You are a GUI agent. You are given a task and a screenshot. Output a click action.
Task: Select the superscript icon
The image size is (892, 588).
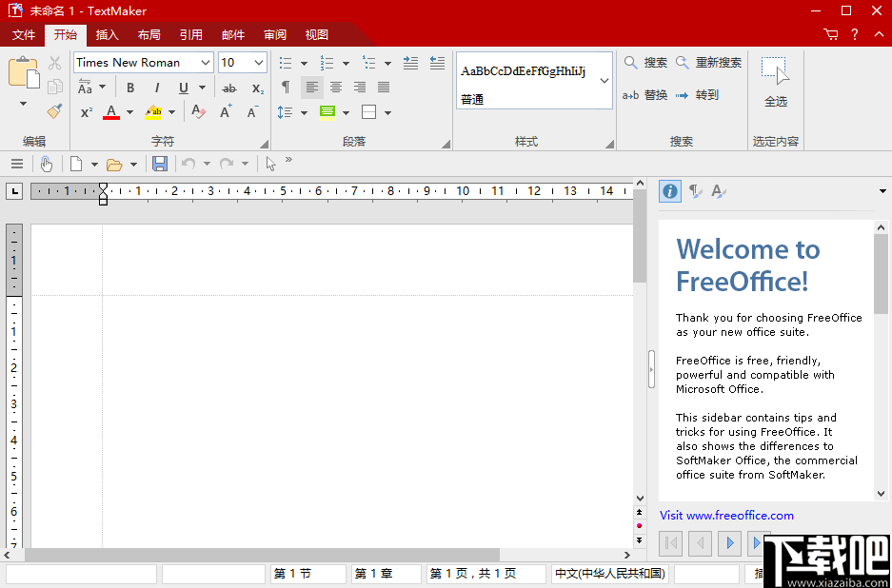click(85, 111)
